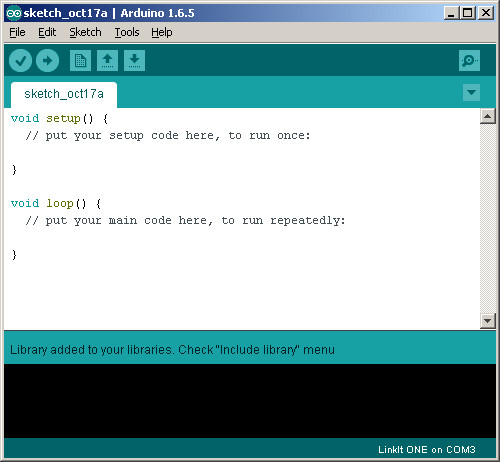Click the Arduino logo in title bar
This screenshot has width=500, height=462.
click(x=14, y=13)
